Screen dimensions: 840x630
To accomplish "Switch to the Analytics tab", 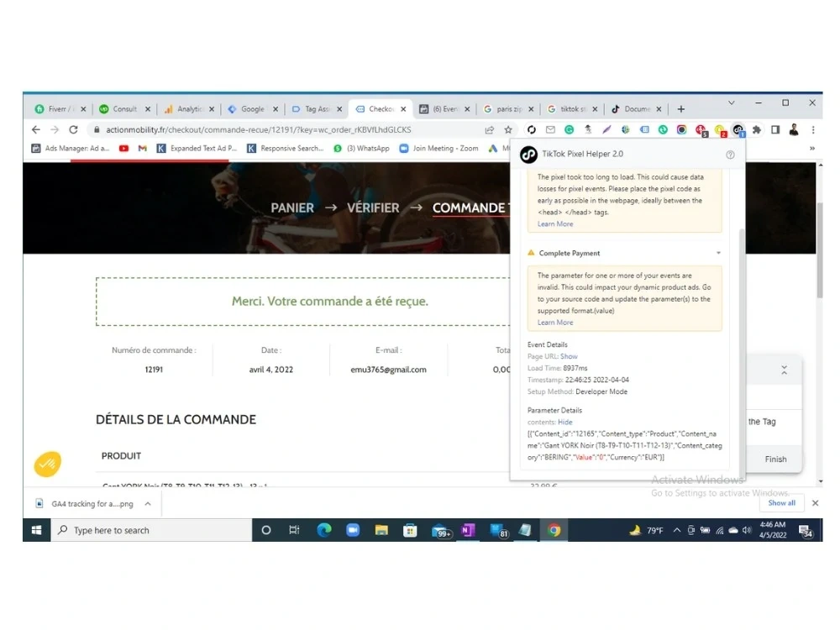I will (188, 108).
